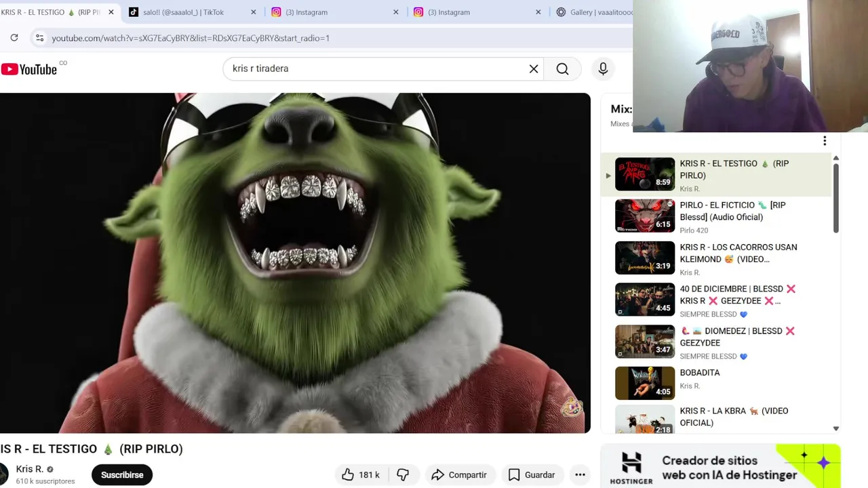Viewport: 868px width, 488px height.
Task: Share the video via Compartir
Action: coord(459,474)
